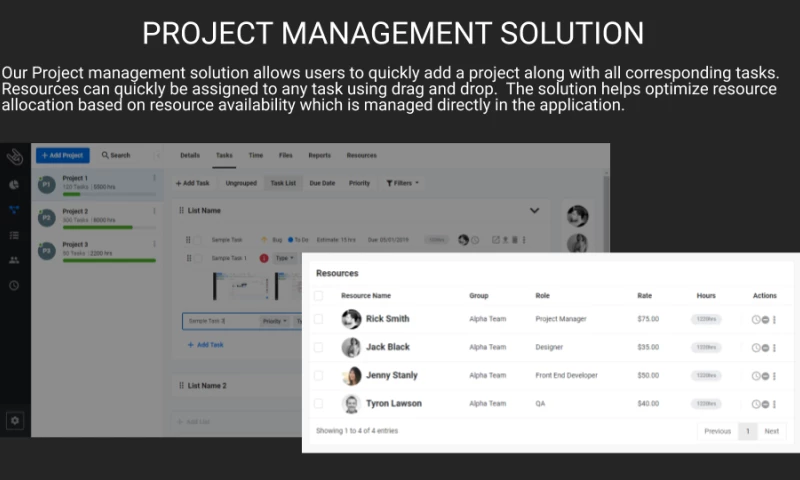Tick the checkbox next to Rick Smith
The width and height of the screenshot is (800, 480).
coord(319,319)
